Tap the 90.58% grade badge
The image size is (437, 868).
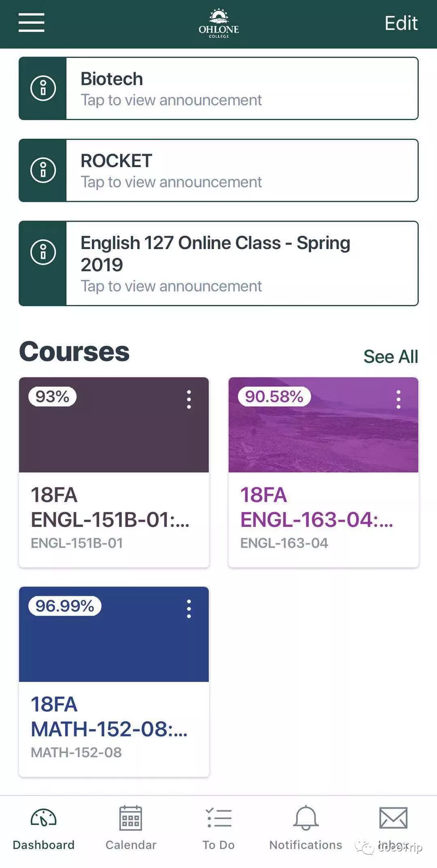pyautogui.click(x=274, y=397)
